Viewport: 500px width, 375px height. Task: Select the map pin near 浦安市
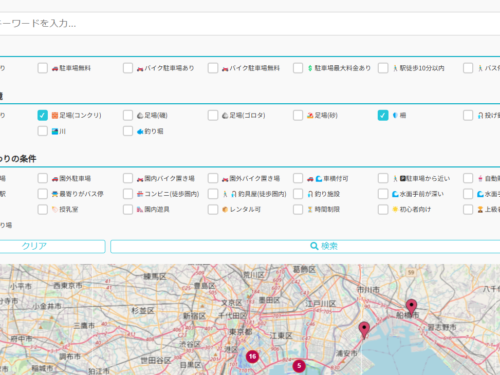364,330
